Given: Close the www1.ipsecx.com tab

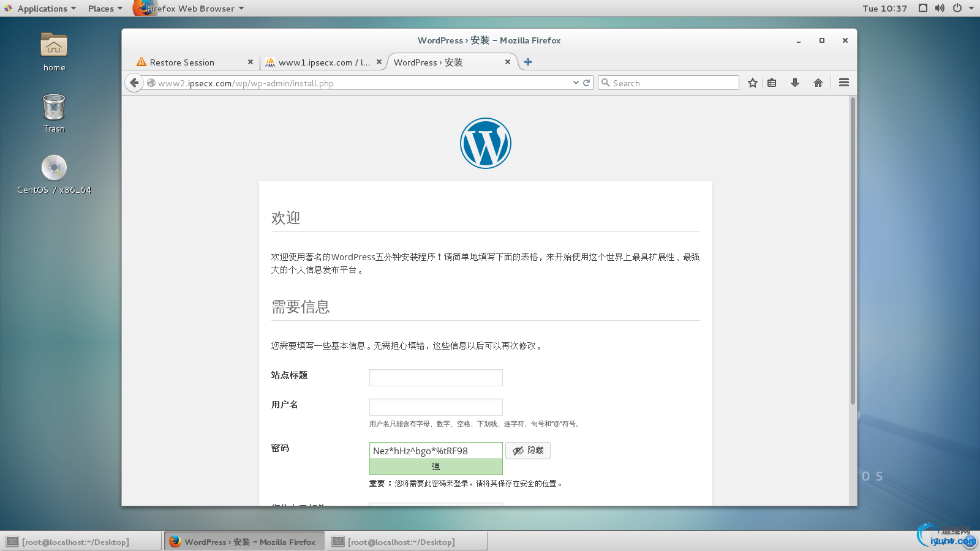Looking at the screenshot, I should point(379,62).
